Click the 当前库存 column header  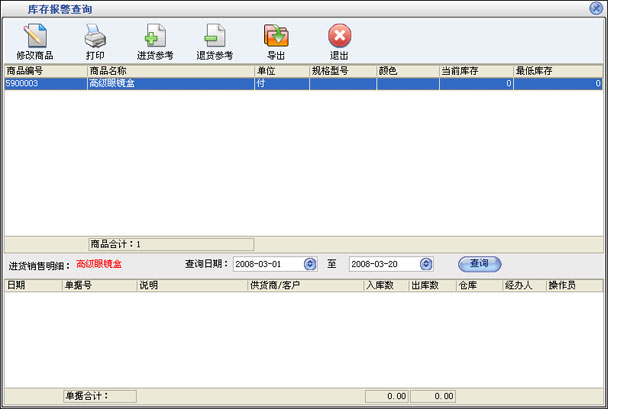(475, 72)
